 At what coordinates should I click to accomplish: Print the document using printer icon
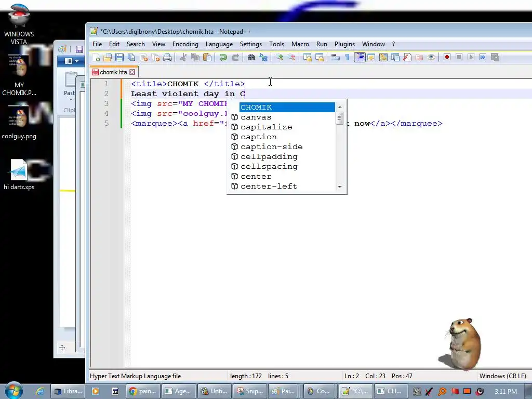pos(167,57)
